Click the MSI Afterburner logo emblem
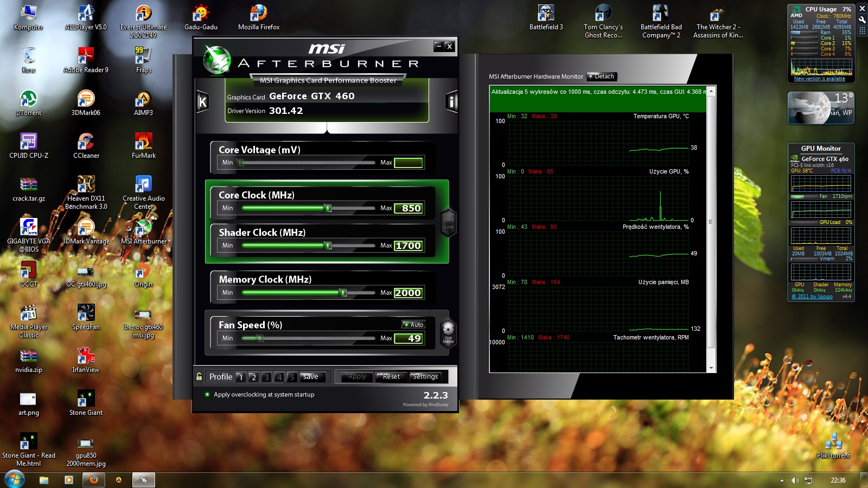Image resolution: width=868 pixels, height=488 pixels. [217, 60]
